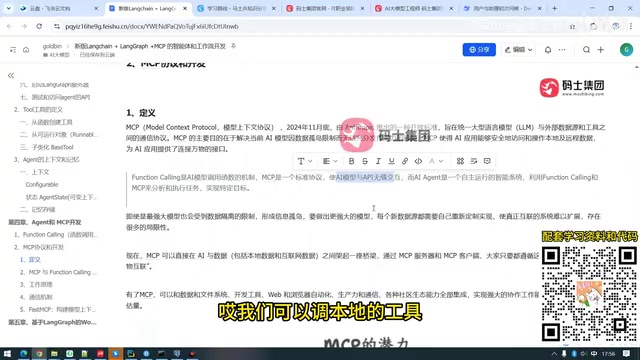The width and height of the screenshot is (640, 360).
Task: Open outline item 'Configurable'
Action: pyautogui.click(x=42, y=184)
